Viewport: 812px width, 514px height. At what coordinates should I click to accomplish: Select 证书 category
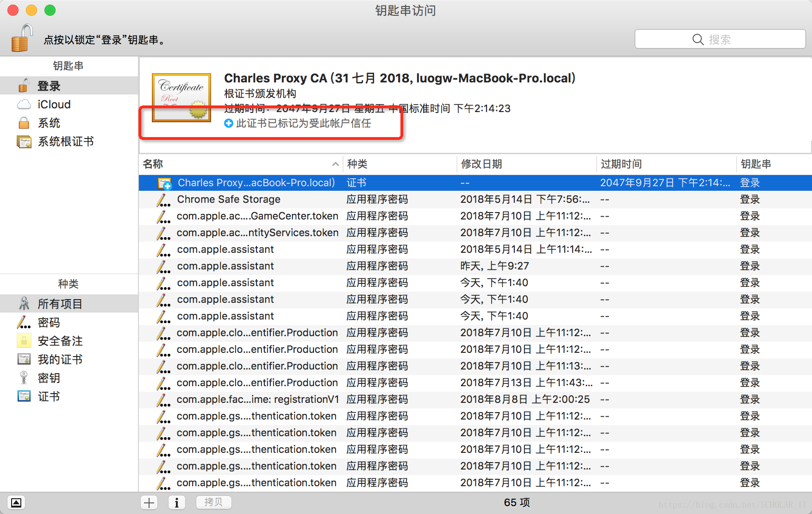click(x=69, y=396)
